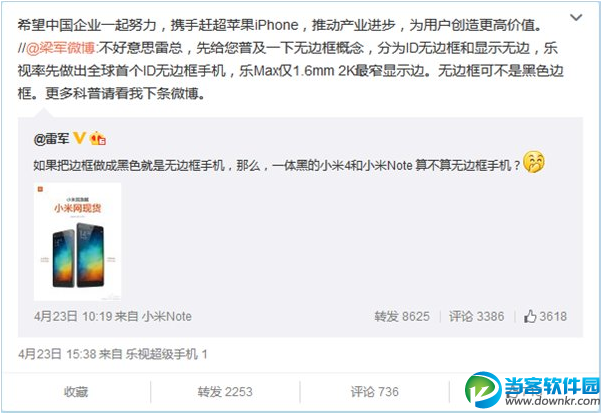Click the membership level badge beside 雷军
The width and height of the screenshot is (601, 415).
(97, 138)
